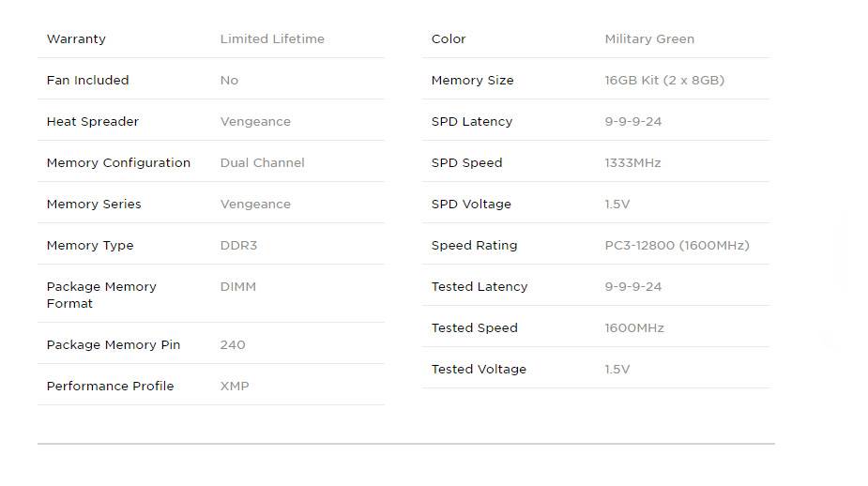Click the SPD Voltage label

click(471, 205)
